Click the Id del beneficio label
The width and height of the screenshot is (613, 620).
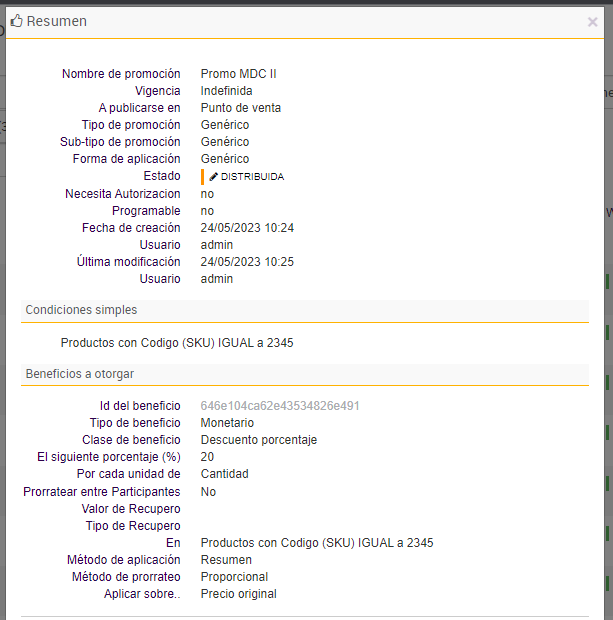140,406
